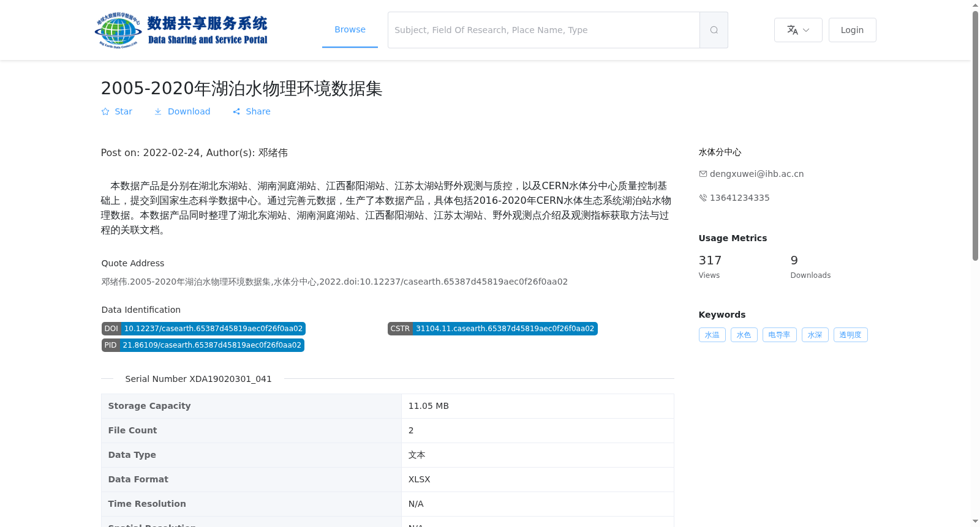Screen dimensions: 980x527
Task: Click the File Count label cell
Action: tap(251, 430)
